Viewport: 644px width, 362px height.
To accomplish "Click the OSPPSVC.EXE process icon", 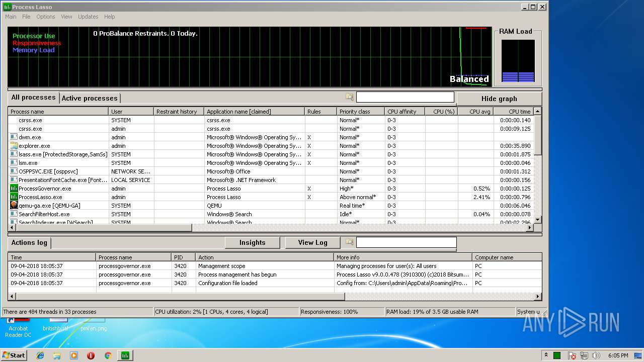I will tap(14, 171).
